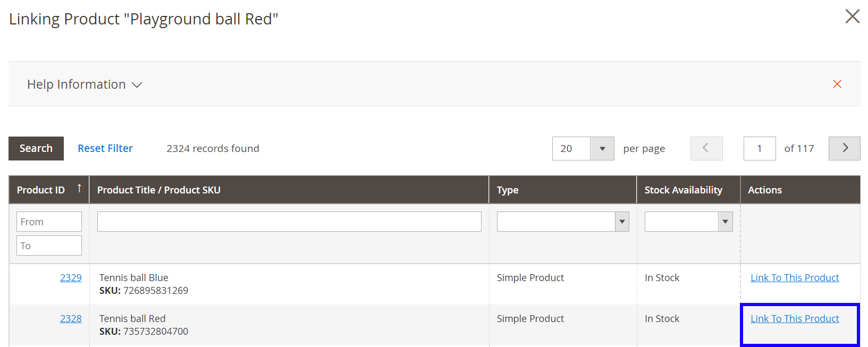Screen dimensions: 868x347
Task: Go to the next results page
Action: [844, 148]
